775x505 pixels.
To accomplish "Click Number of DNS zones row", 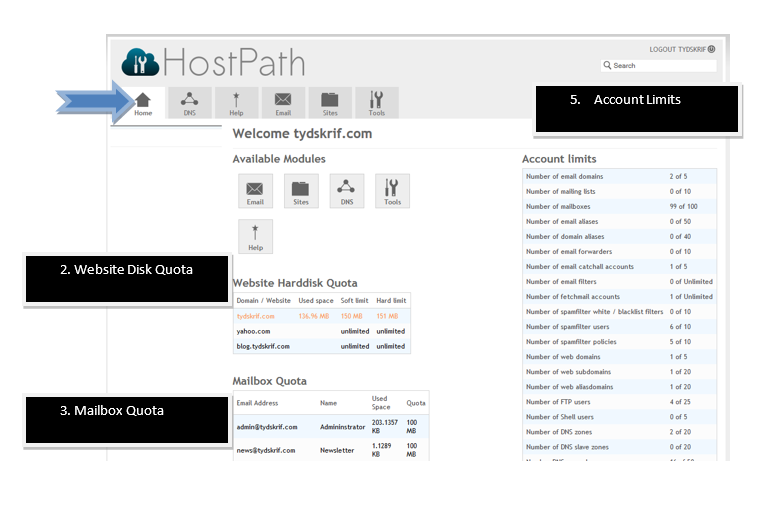I will click(619, 432).
